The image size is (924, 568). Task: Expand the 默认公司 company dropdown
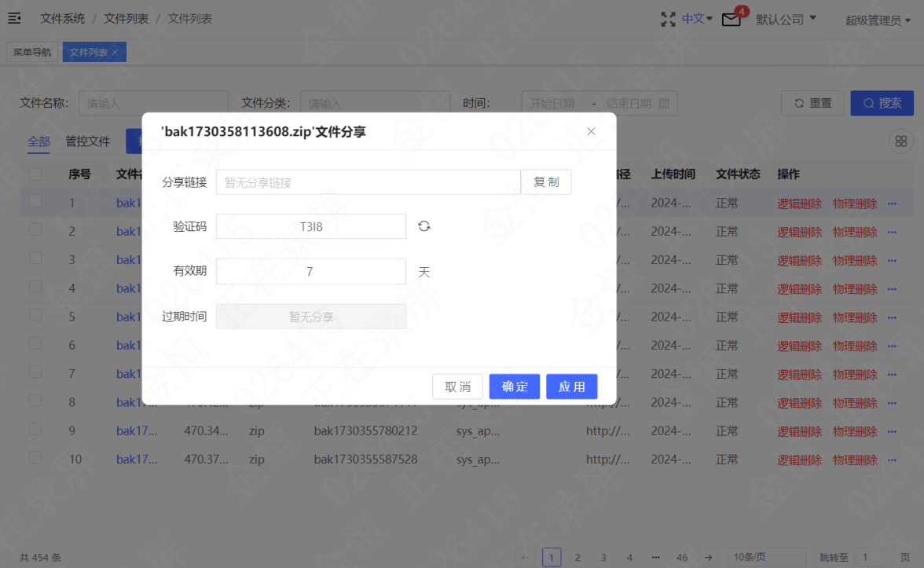click(x=786, y=20)
